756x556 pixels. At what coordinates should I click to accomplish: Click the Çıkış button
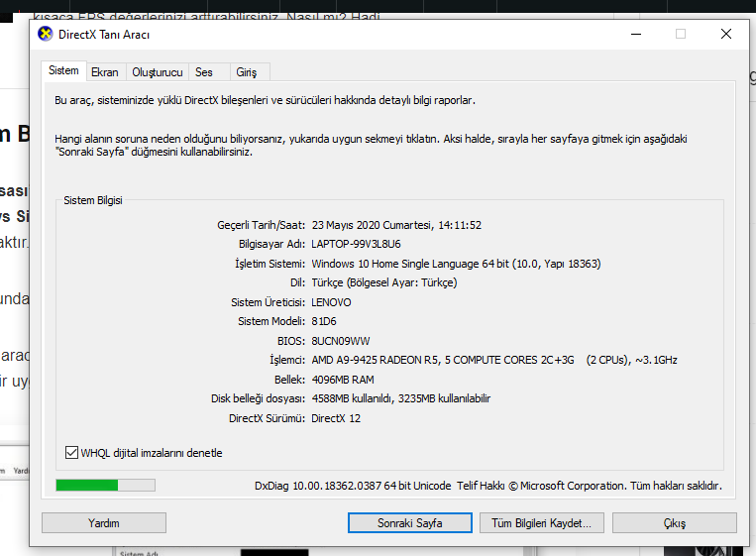[x=675, y=523]
